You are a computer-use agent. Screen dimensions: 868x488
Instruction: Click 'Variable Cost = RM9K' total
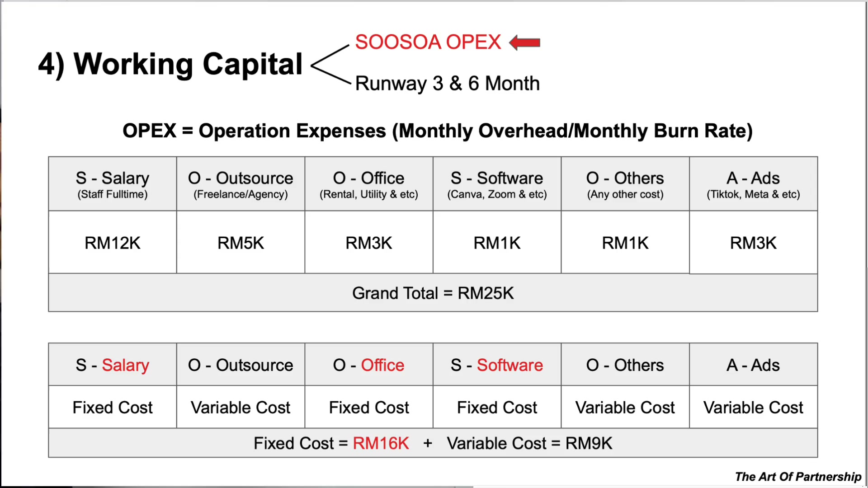click(530, 443)
